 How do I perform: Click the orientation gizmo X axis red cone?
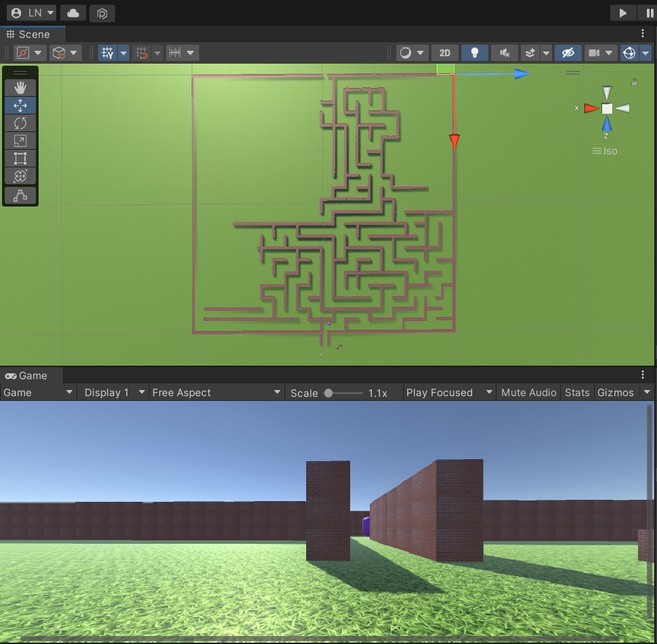[591, 108]
